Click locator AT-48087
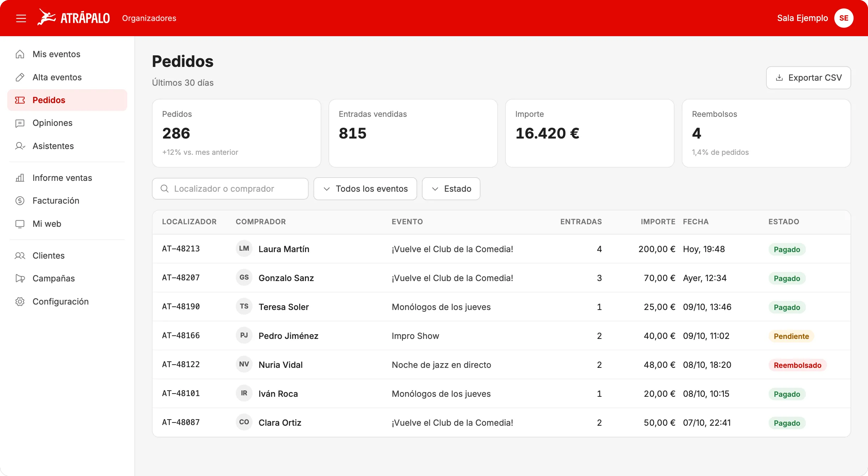 tap(181, 422)
